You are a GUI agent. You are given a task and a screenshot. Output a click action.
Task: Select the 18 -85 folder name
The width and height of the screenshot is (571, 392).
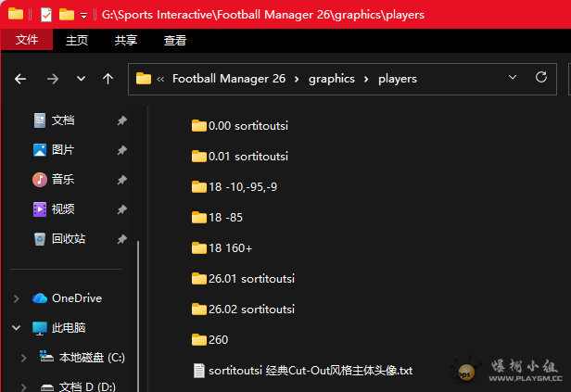tap(225, 218)
